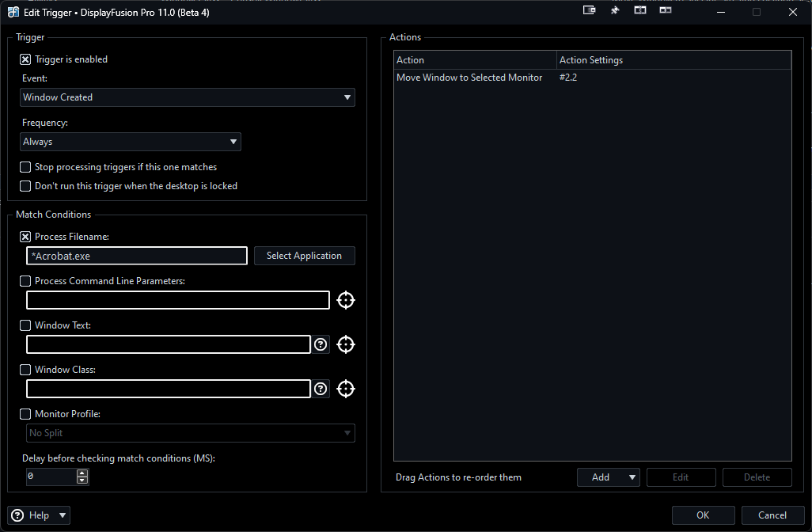Click the crosshair target beside Window Text field
Screen dimensions: 812x532
(346, 344)
